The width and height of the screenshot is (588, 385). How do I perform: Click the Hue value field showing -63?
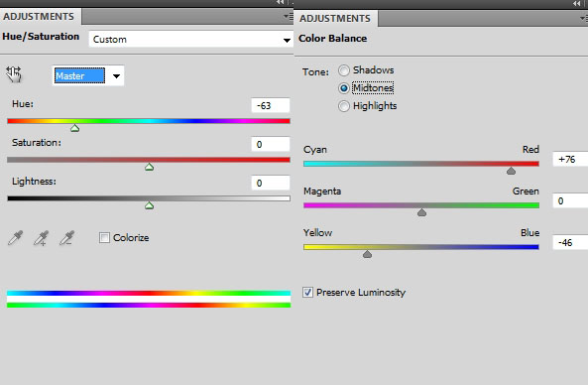271,105
